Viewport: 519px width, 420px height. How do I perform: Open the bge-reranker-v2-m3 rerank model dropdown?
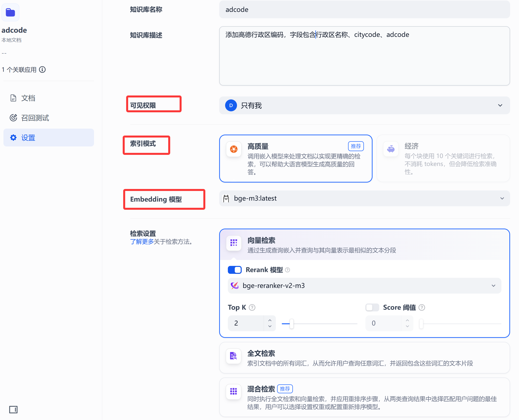tap(364, 286)
